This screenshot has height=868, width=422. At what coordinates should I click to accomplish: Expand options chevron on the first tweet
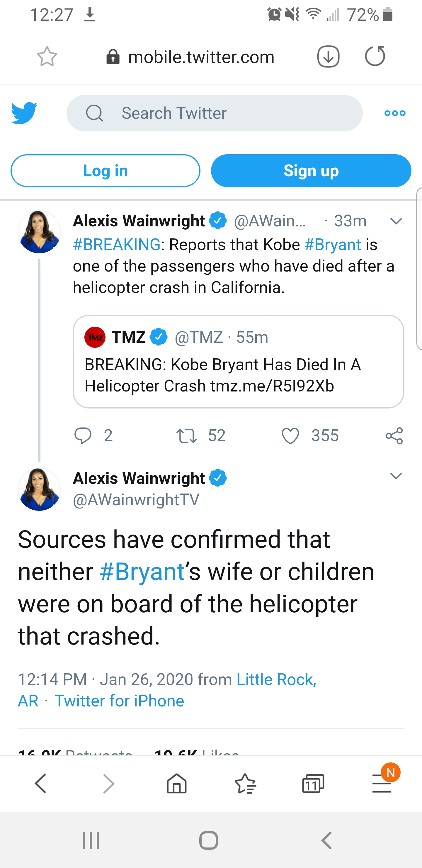(396, 221)
